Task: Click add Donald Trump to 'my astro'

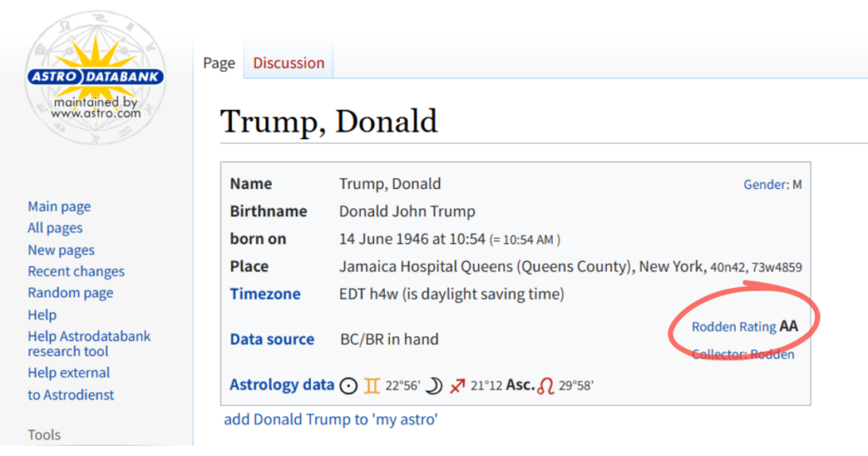Action: pyautogui.click(x=331, y=420)
